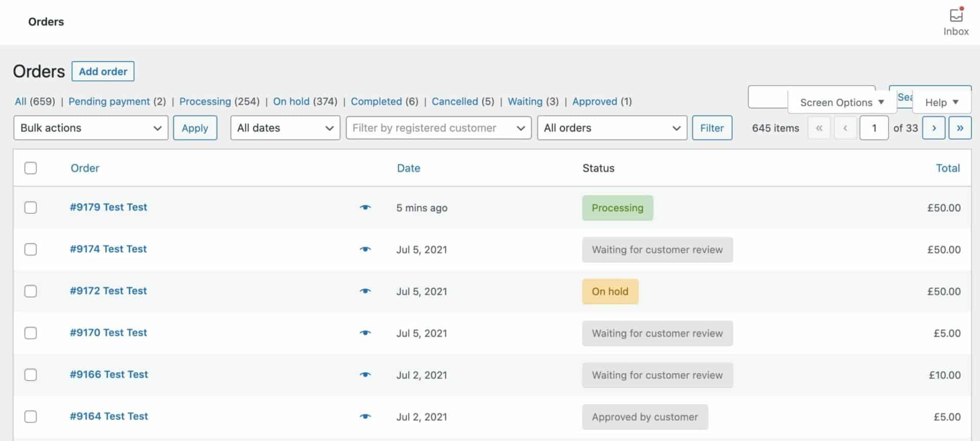This screenshot has width=980, height=441.
Task: Filter by Processing (254) status
Action: tap(219, 101)
